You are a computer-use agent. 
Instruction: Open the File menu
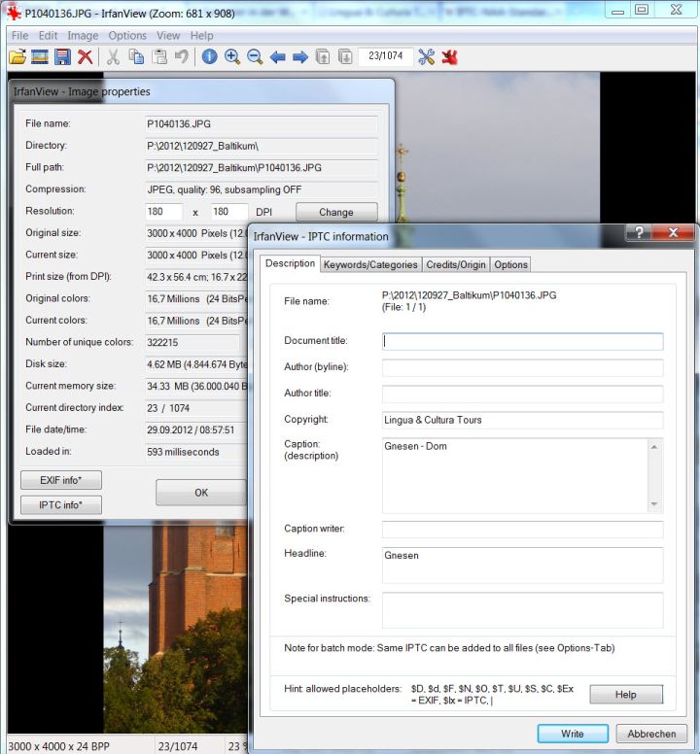(x=19, y=36)
